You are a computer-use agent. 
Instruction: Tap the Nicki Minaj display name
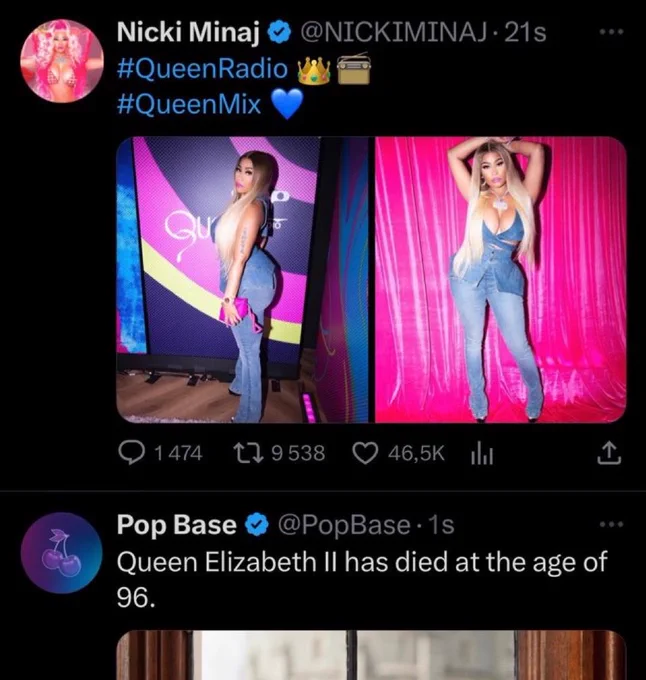[x=188, y=33]
